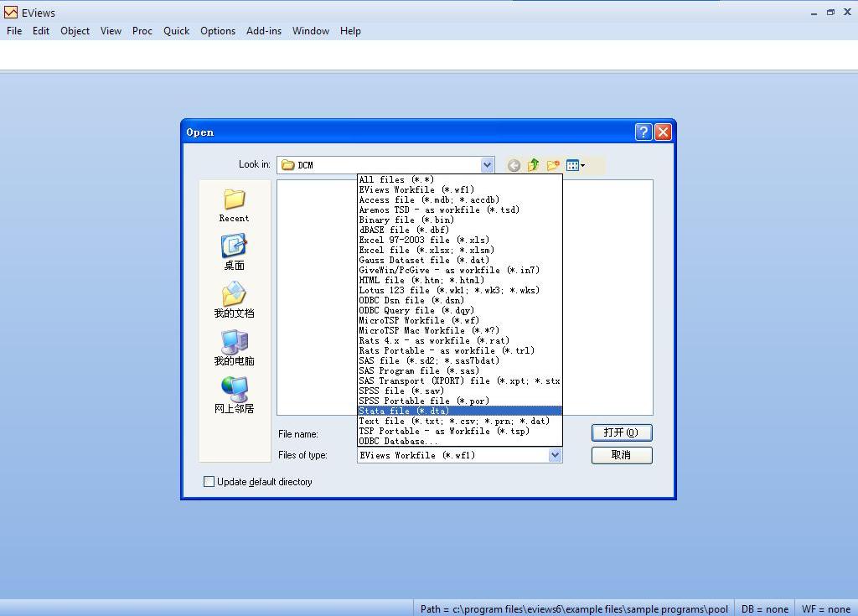858x616 pixels.
Task: Click the 打开(O) Open button
Action: [622, 432]
